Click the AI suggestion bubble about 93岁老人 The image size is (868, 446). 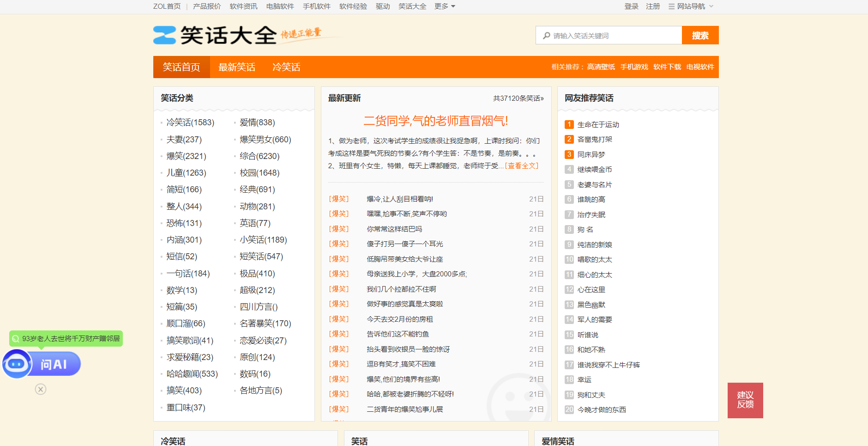point(66,338)
